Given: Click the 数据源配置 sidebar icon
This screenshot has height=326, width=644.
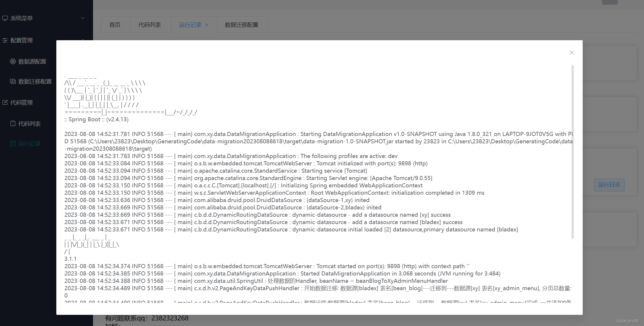Looking at the screenshot, I should click(x=13, y=61).
